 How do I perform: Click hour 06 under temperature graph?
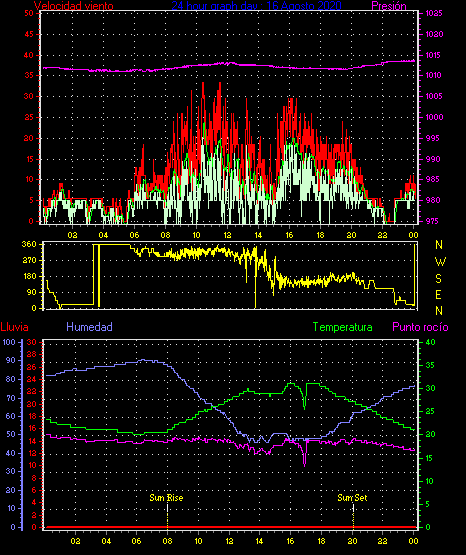click(137, 541)
